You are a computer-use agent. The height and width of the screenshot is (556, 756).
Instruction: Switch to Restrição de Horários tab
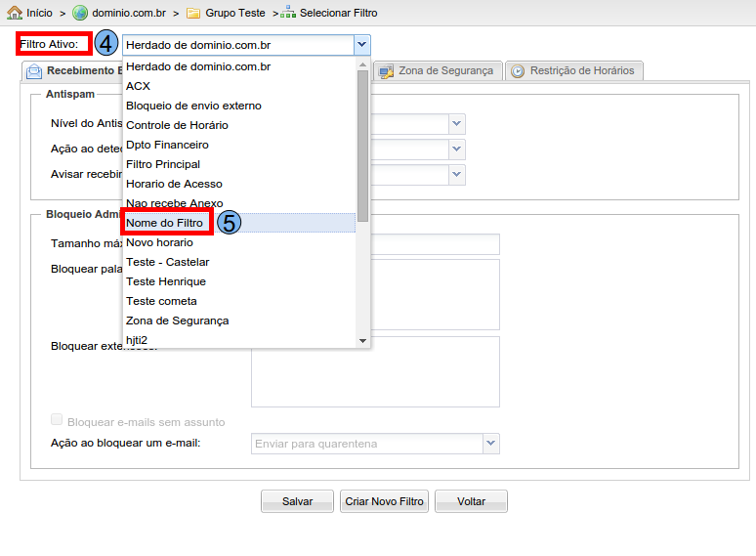click(x=581, y=70)
